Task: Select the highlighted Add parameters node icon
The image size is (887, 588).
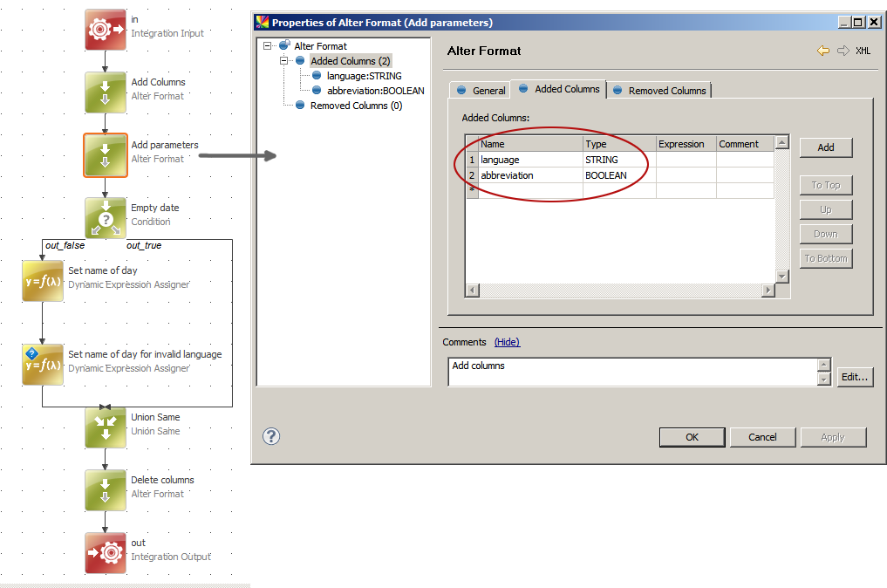Action: (105, 154)
